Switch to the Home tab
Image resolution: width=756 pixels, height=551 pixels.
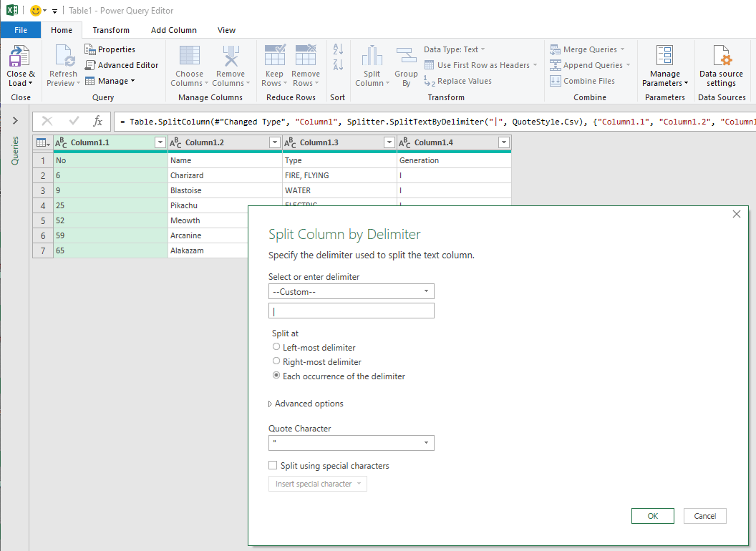click(62, 30)
